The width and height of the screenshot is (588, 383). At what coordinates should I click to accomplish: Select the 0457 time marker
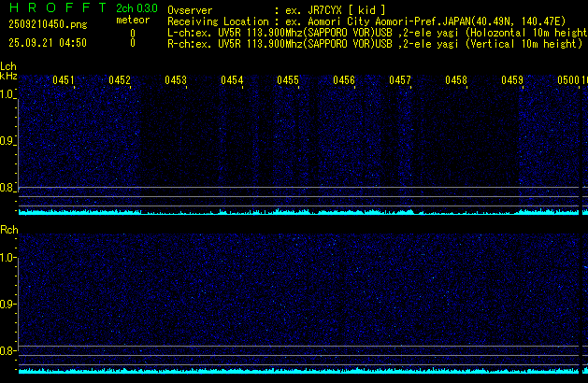(400, 81)
